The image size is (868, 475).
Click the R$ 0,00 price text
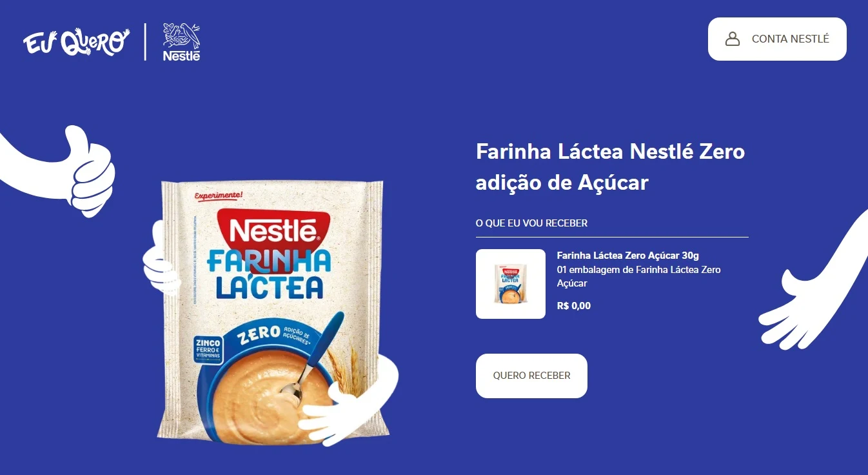[573, 306]
